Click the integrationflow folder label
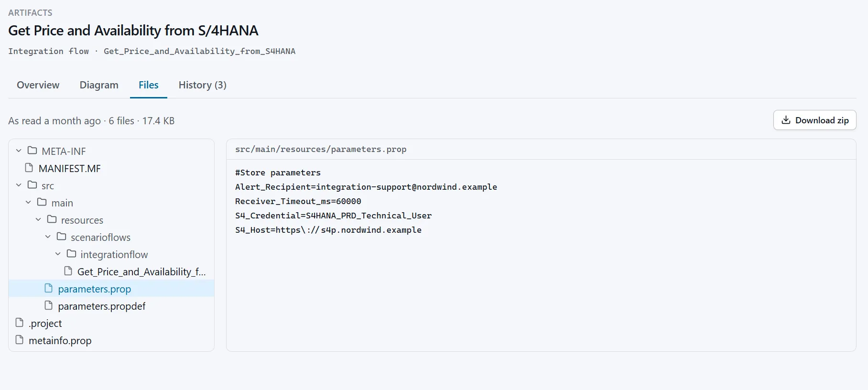This screenshot has width=868, height=390. pyautogui.click(x=114, y=255)
